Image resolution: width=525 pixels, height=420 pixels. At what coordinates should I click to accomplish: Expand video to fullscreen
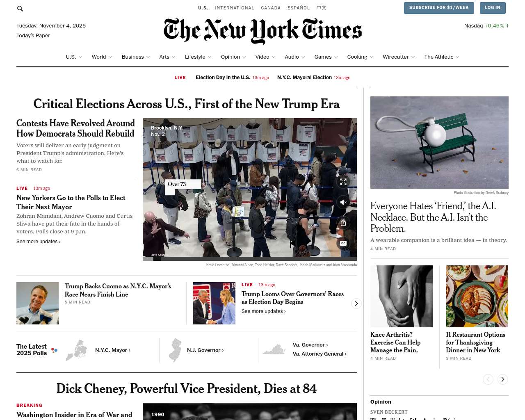pos(343,182)
